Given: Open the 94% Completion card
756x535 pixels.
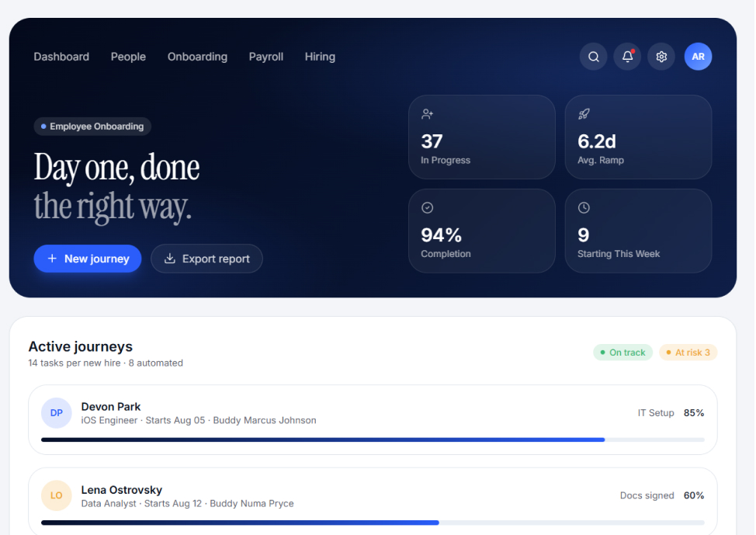Looking at the screenshot, I should pos(482,231).
